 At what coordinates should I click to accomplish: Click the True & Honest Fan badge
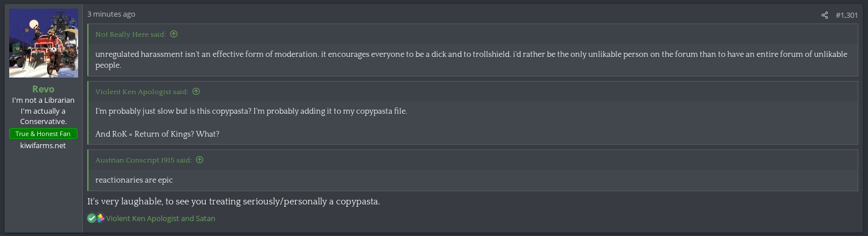(x=44, y=134)
